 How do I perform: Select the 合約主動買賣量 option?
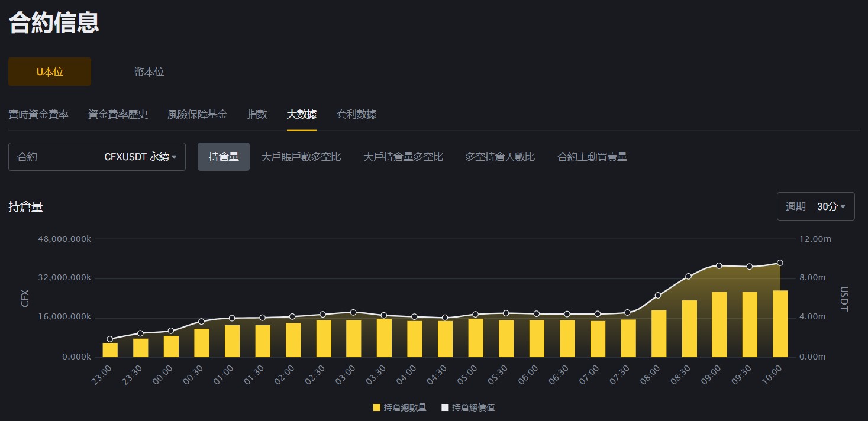[x=592, y=156]
